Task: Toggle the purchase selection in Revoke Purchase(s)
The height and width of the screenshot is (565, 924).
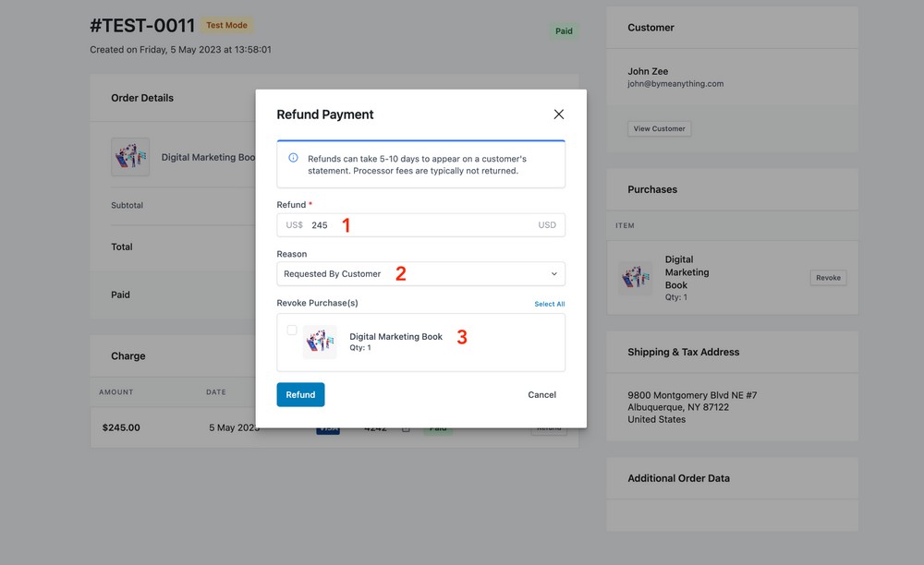Action: 292,330
